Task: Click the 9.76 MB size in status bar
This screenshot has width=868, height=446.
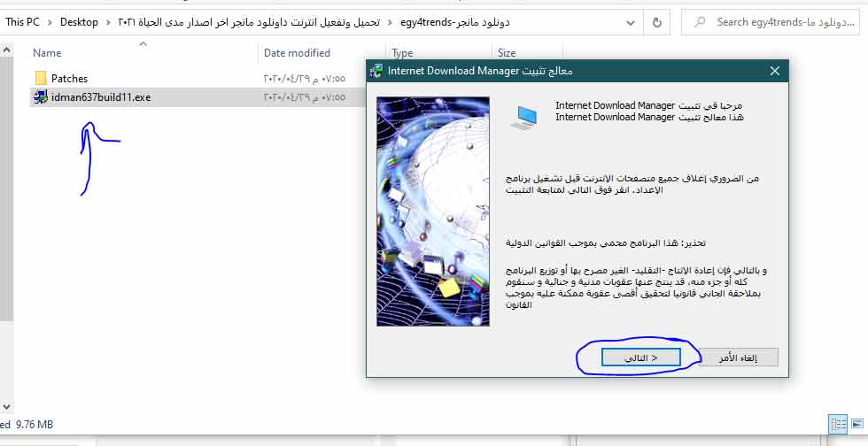Action: (x=35, y=425)
